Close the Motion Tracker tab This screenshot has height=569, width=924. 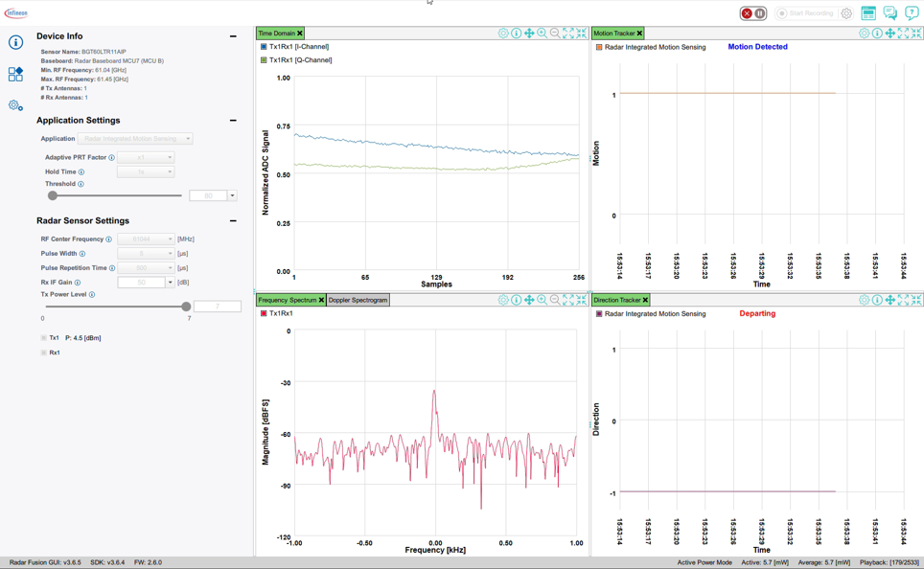tap(639, 33)
